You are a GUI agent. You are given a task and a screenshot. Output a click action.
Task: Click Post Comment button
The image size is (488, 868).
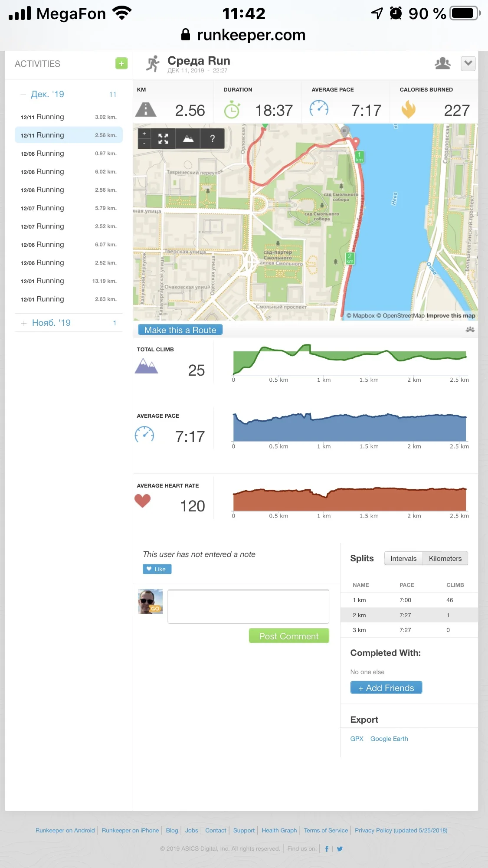pos(289,636)
